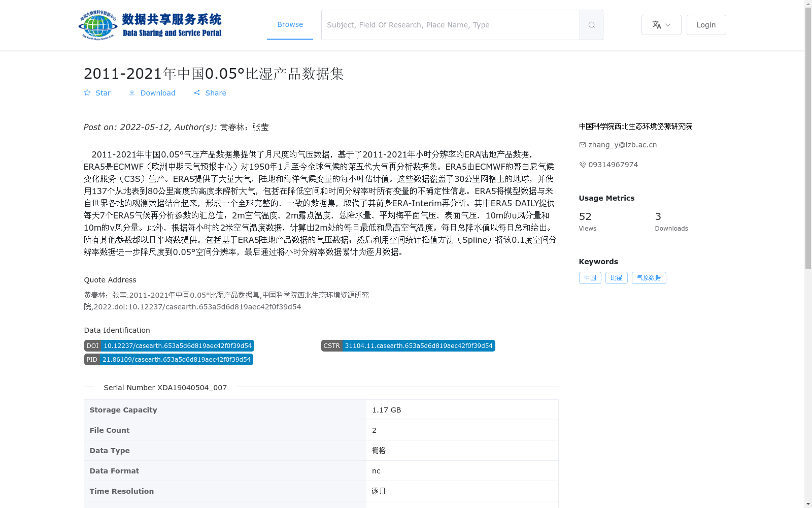This screenshot has height=508, width=812.
Task: Click the Quote Address citation text
Action: click(226, 301)
